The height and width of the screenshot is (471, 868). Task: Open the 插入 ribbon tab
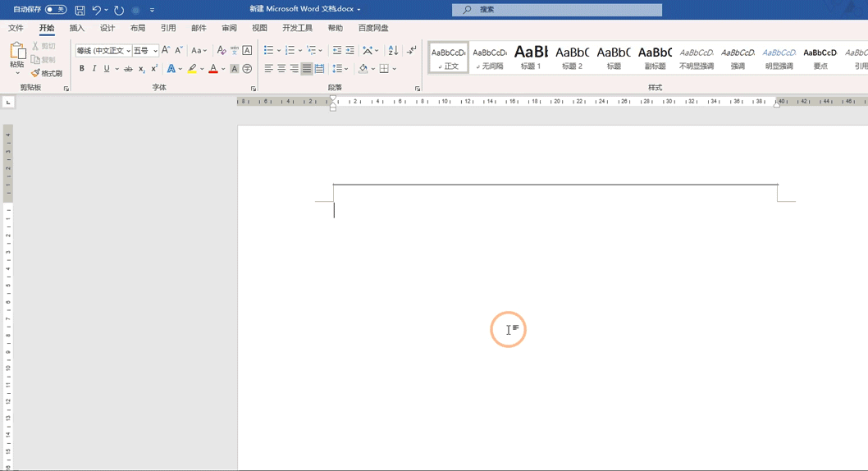point(77,28)
